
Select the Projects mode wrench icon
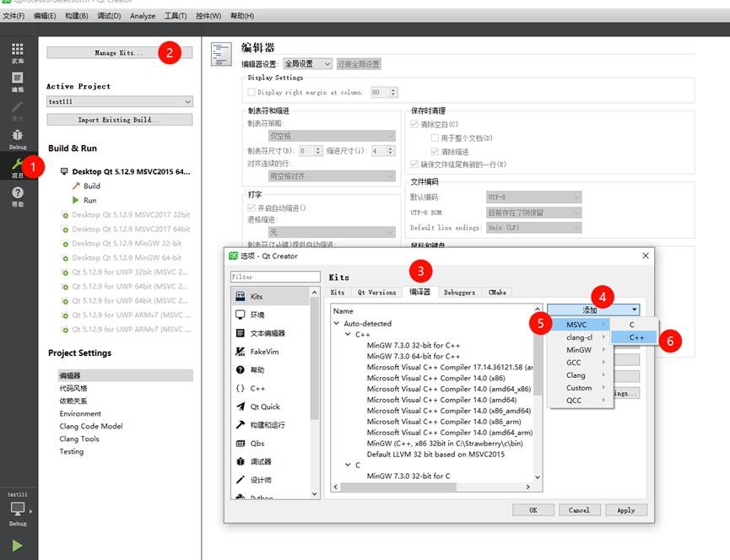[x=17, y=164]
